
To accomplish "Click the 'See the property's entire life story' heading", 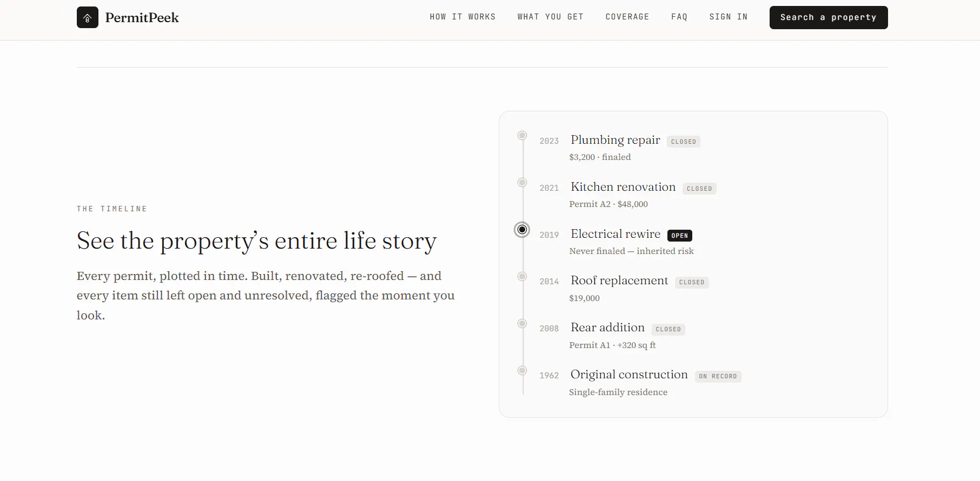I will point(257,241).
